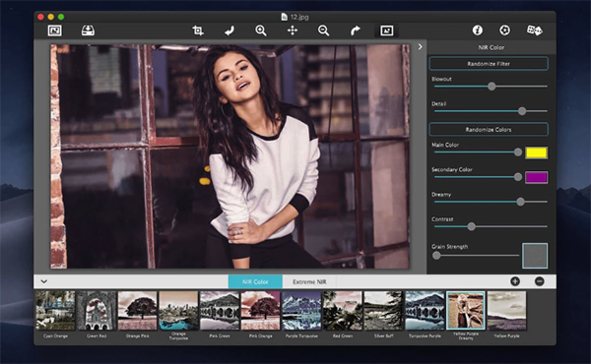Click the main photo preview canvas

[x=230, y=156]
